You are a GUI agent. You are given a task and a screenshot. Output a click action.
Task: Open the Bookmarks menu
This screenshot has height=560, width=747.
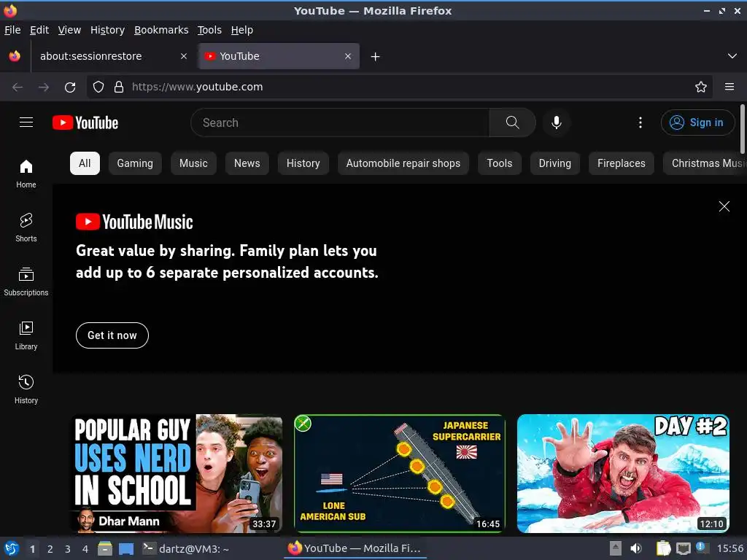coord(161,30)
